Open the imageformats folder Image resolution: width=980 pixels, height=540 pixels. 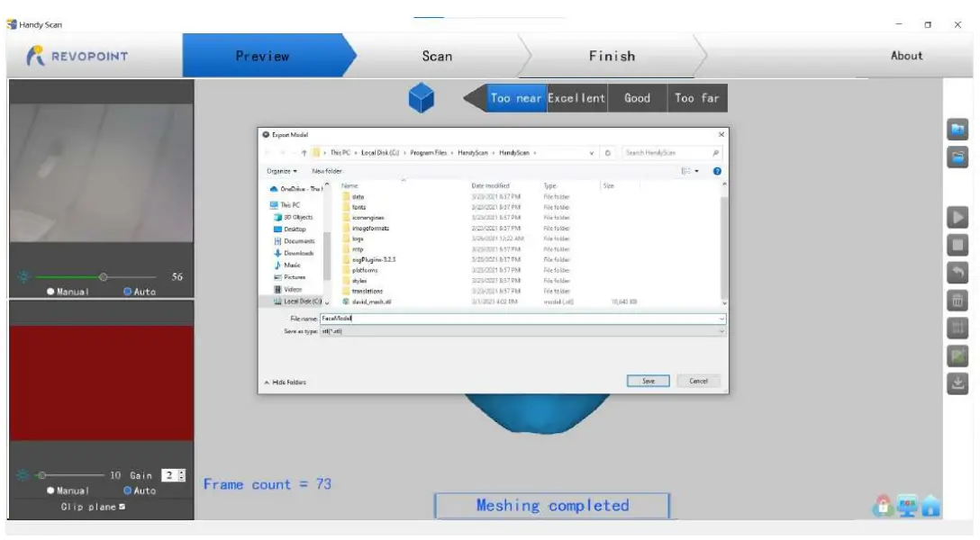[x=370, y=228]
